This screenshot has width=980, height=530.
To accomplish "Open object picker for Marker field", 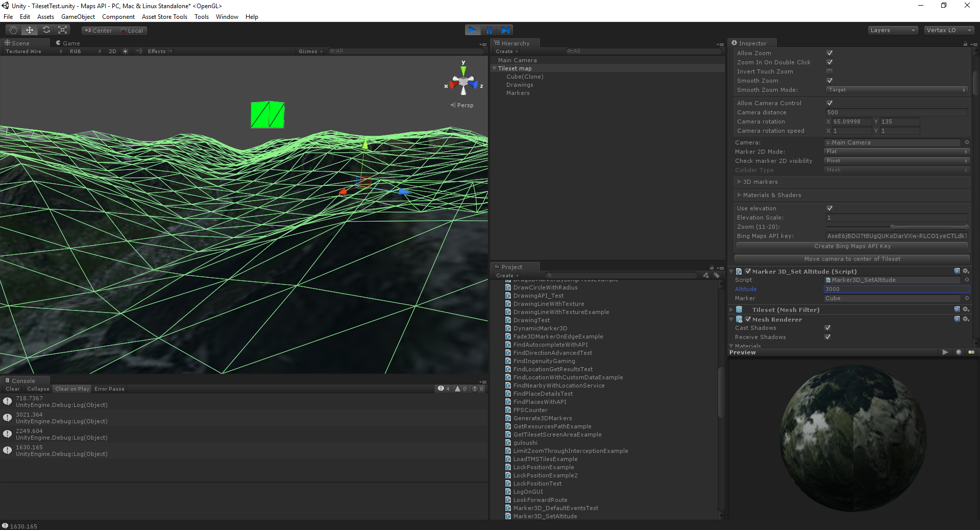I will coord(967,298).
